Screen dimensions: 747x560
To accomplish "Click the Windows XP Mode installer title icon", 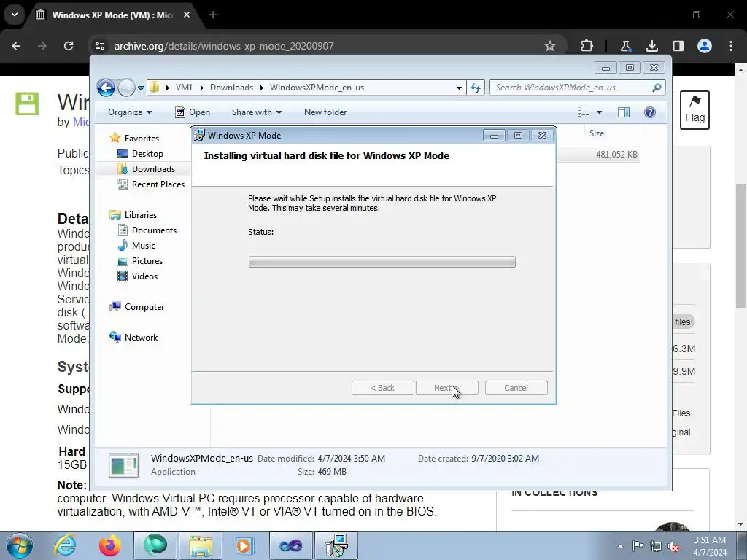I will tap(199, 135).
